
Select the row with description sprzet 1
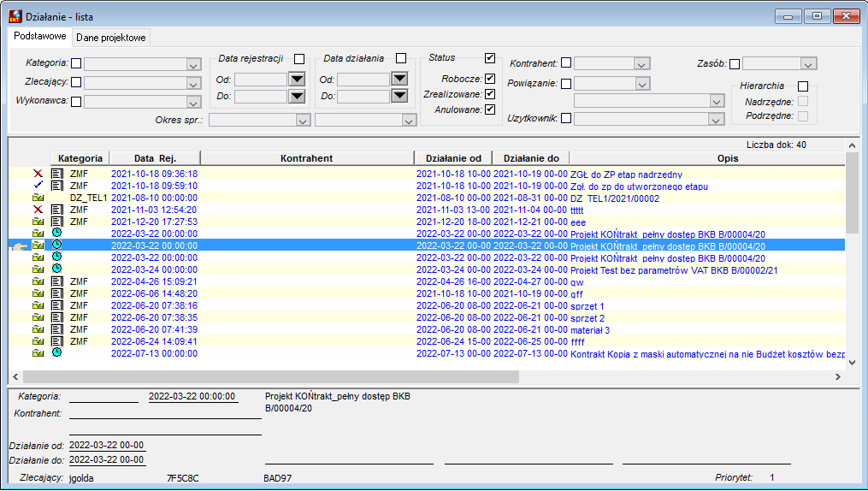click(x=427, y=305)
